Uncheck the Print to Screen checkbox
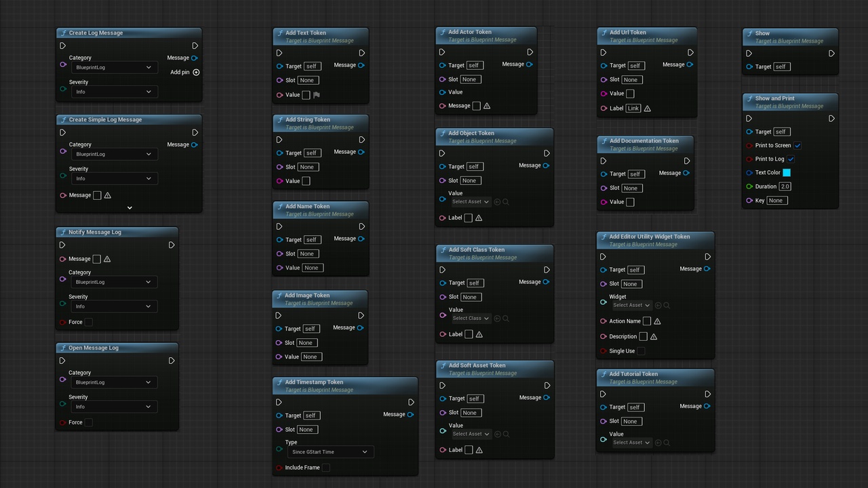This screenshot has height=488, width=868. tap(798, 146)
